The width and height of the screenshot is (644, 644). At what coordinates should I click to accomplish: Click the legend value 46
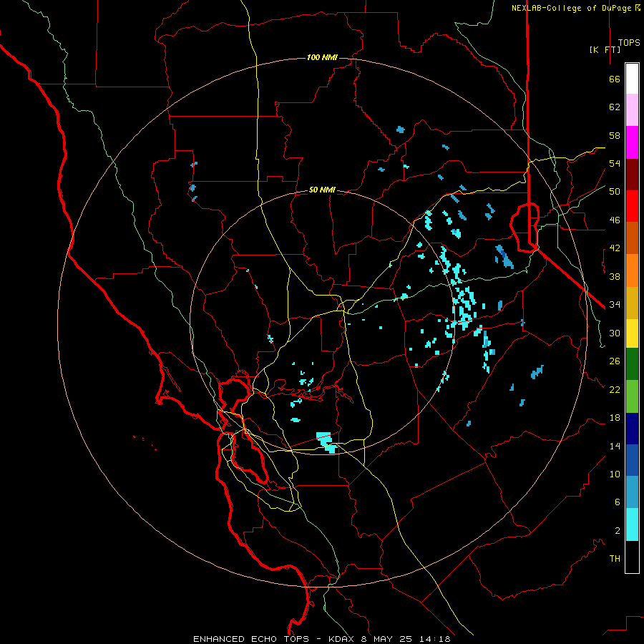pos(615,220)
